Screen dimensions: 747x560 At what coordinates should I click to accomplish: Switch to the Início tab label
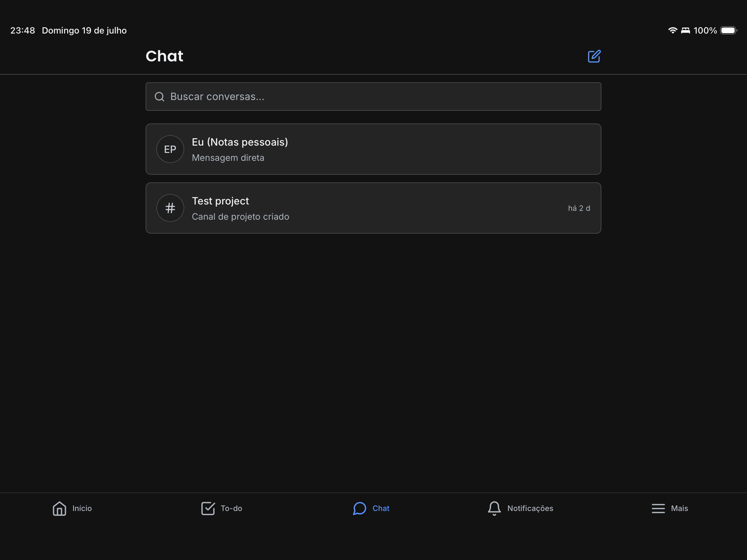(82, 508)
